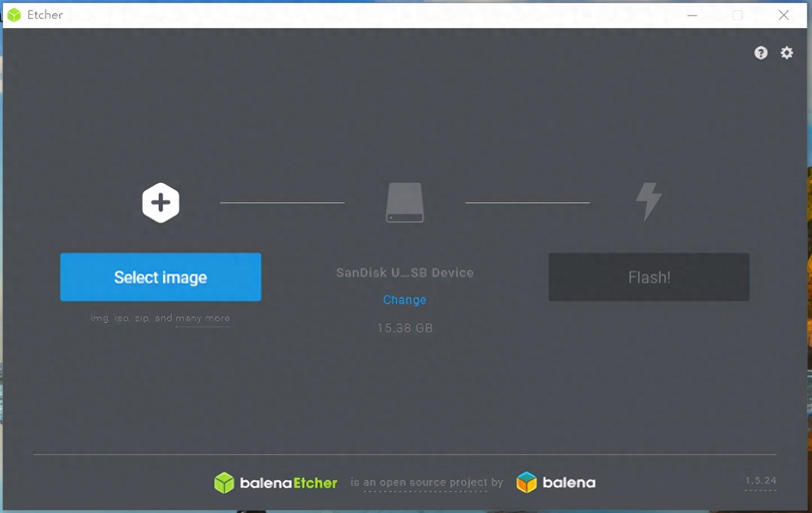
Task: Maximize the Etcher window
Action: 737,15
